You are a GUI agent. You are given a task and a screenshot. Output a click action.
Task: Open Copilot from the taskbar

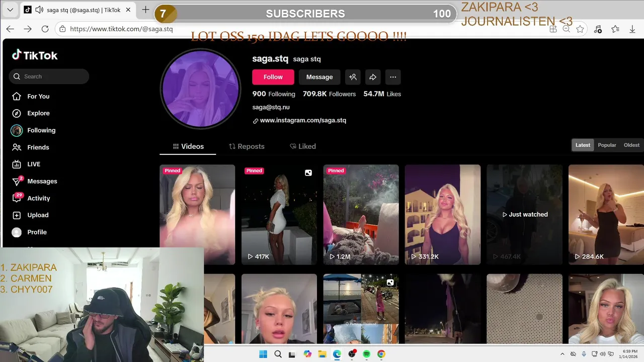click(307, 354)
